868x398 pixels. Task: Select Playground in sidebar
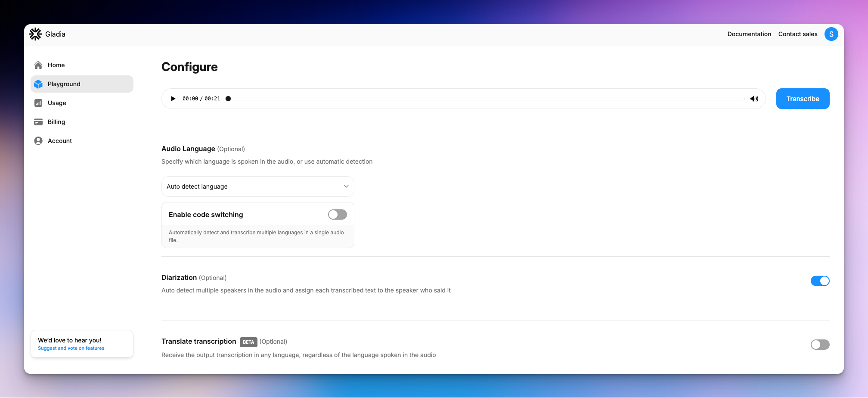(x=82, y=84)
